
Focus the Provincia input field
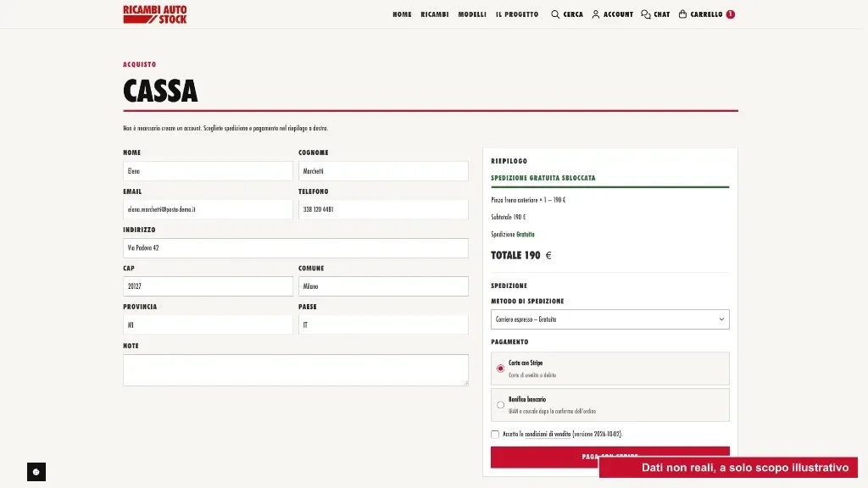click(208, 324)
